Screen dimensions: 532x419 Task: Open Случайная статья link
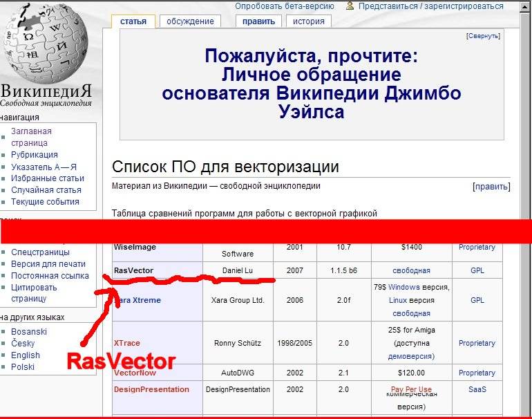46,190
